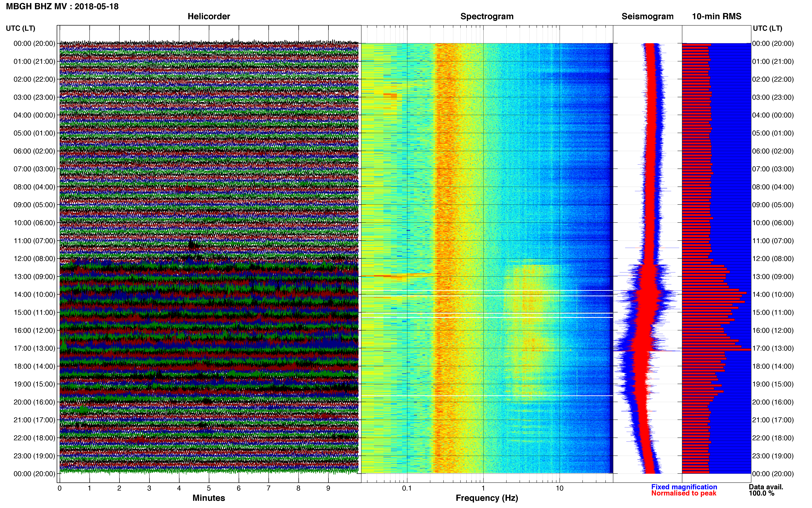
Task: Click the 22:00 (18:00) label beside the RMS panel
Action: tap(773, 438)
